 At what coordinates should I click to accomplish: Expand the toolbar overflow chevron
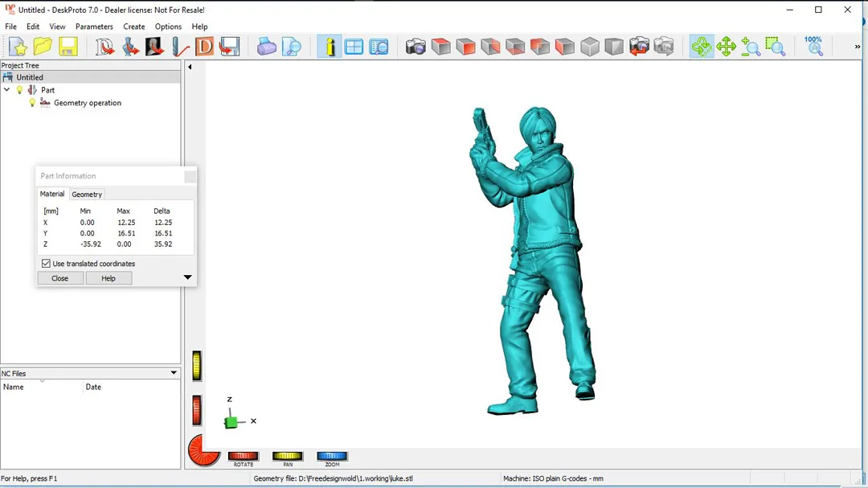coord(858,47)
